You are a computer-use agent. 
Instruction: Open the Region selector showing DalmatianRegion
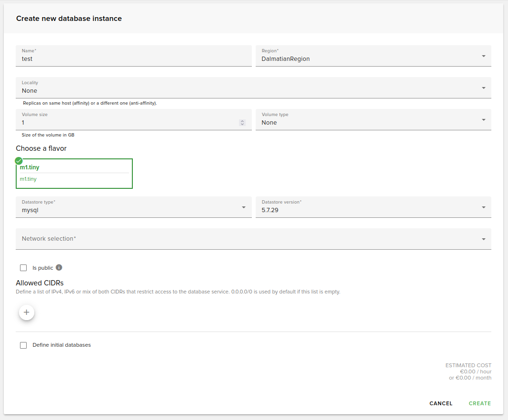point(373,56)
